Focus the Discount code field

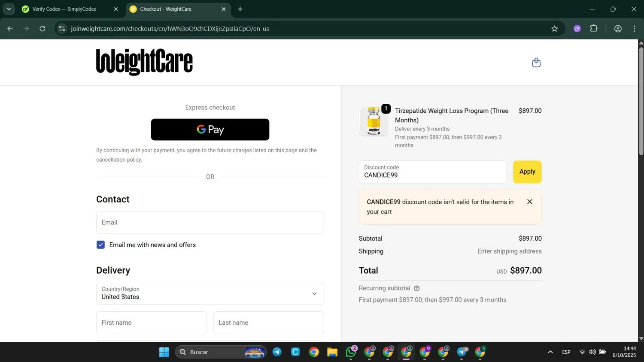[x=433, y=172]
